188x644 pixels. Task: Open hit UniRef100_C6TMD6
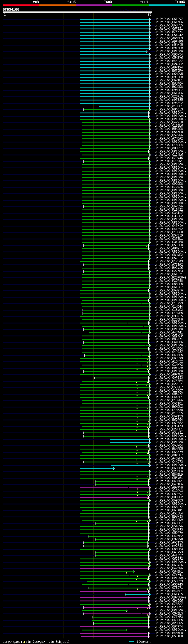(169, 22)
